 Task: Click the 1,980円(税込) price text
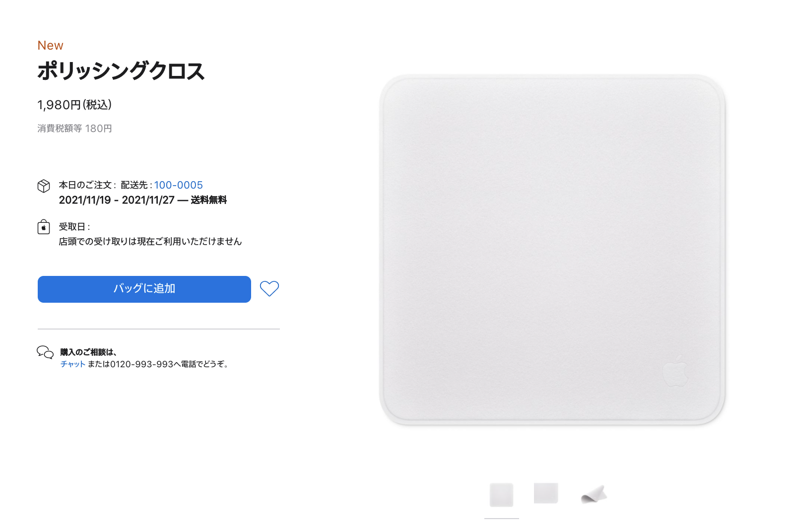(x=74, y=105)
